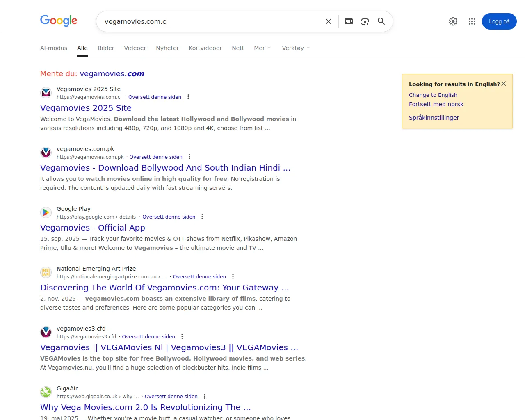525x420 pixels.
Task: Open the on-screen keyboard input tool
Action: click(x=349, y=21)
